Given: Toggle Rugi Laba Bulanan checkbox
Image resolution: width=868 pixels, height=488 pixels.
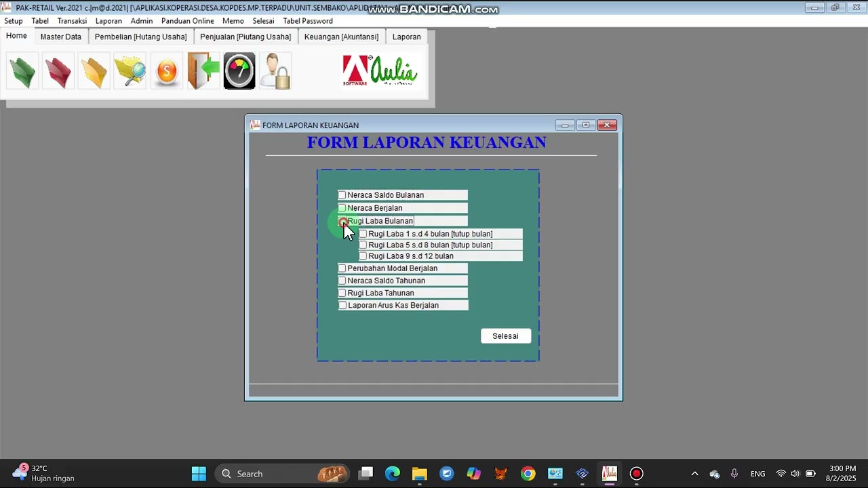Looking at the screenshot, I should click(x=342, y=221).
